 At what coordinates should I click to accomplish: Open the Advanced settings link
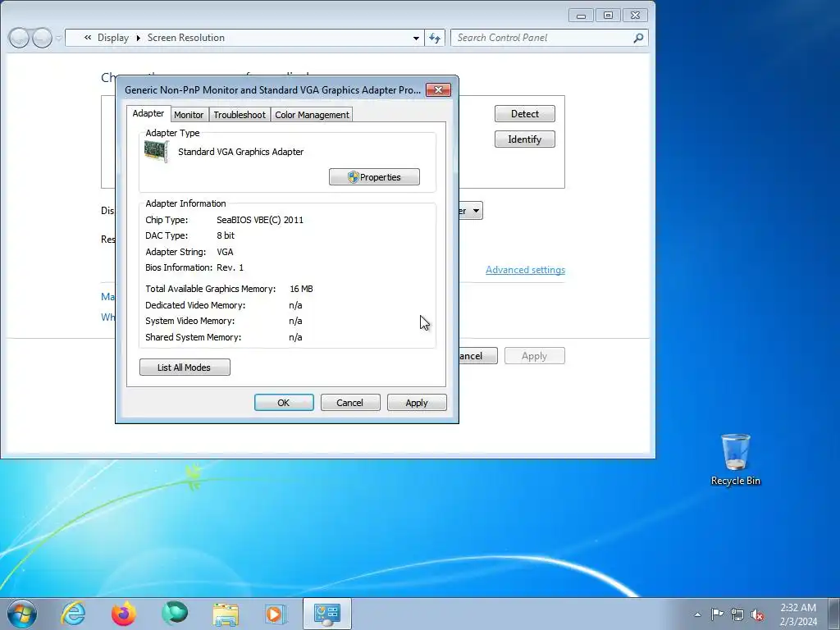point(525,269)
